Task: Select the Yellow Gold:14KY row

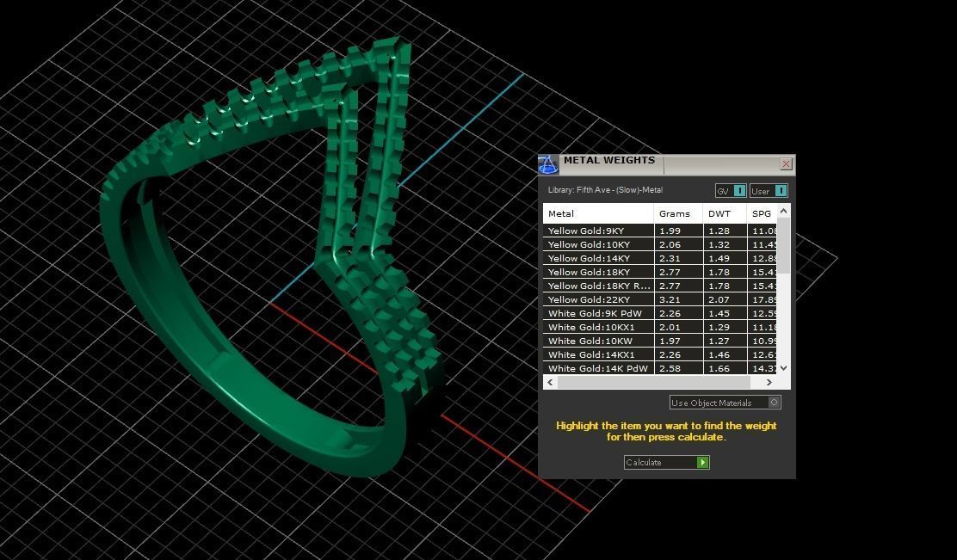Action: click(x=660, y=258)
